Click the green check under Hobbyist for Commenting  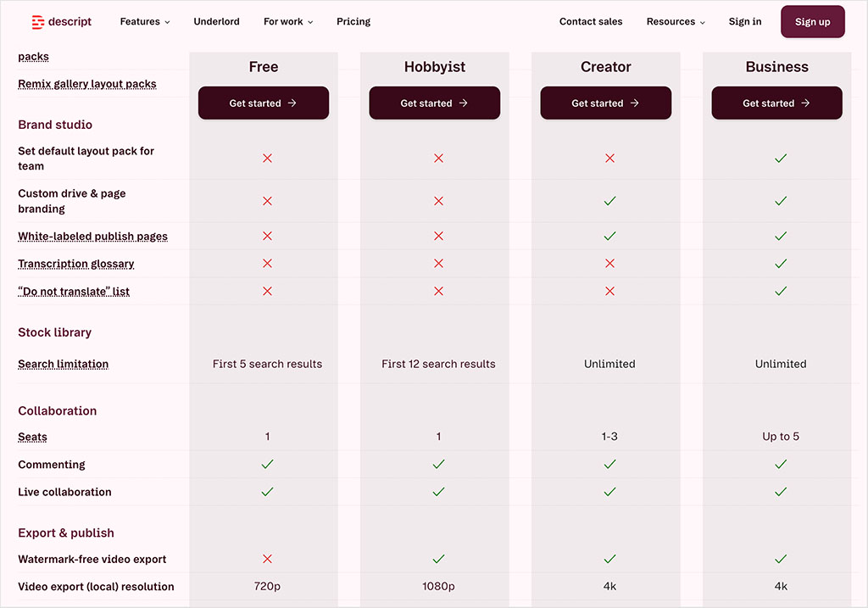438,464
